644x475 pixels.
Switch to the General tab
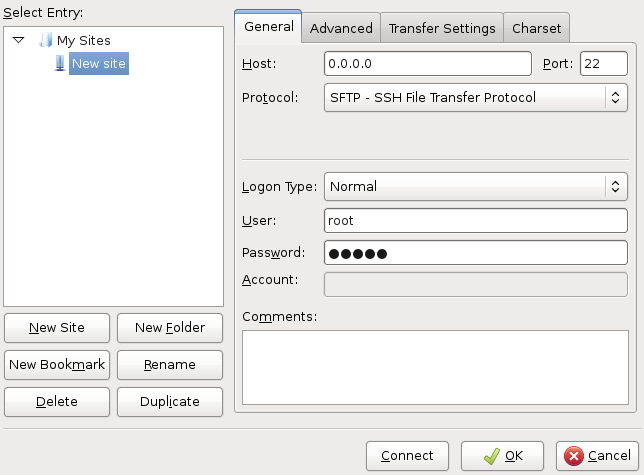point(269,26)
